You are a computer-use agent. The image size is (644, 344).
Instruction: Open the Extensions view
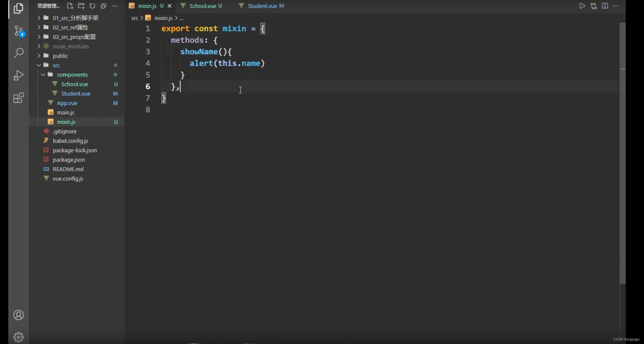[18, 98]
